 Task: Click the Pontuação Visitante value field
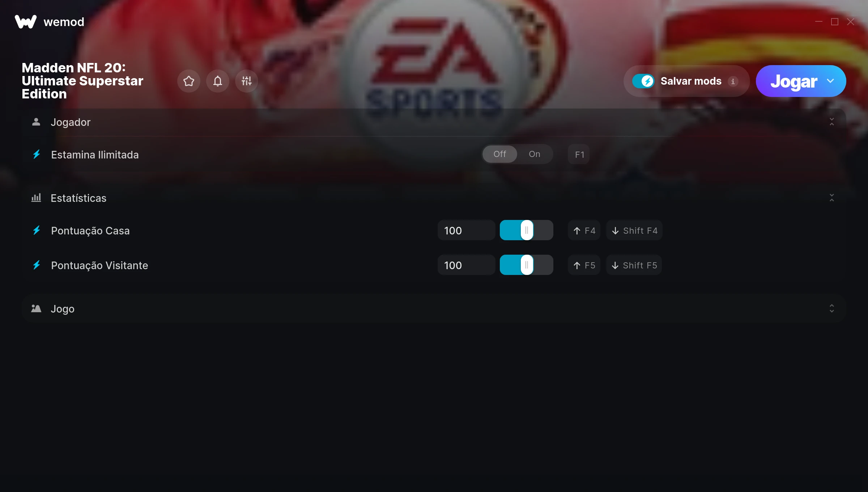[x=466, y=265]
